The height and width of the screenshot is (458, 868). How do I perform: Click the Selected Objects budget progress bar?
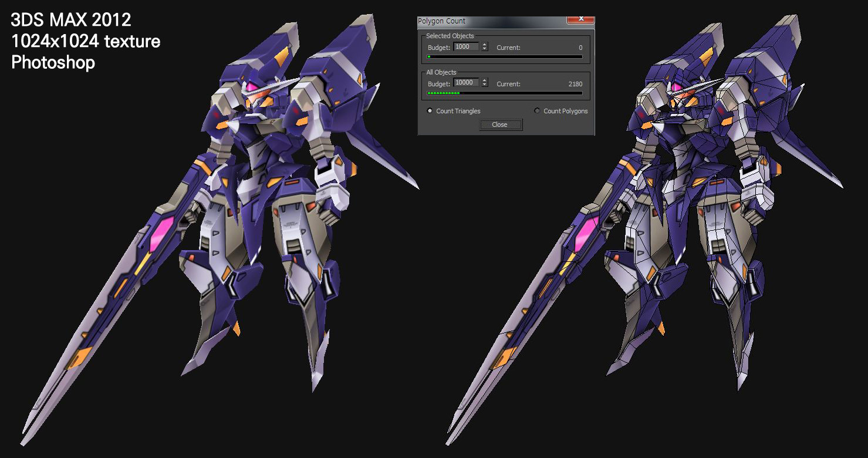tap(505, 57)
